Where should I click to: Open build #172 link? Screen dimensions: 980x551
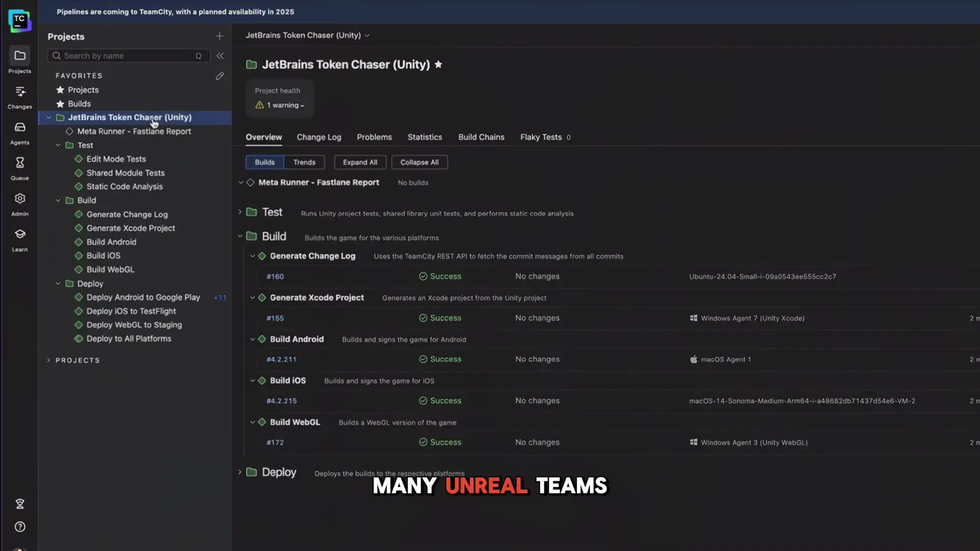pos(275,443)
